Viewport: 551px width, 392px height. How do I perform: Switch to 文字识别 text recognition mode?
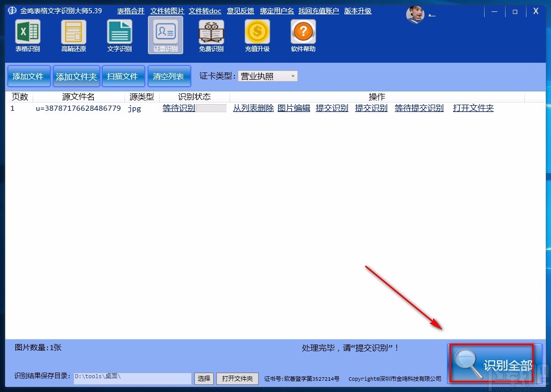[x=119, y=35]
